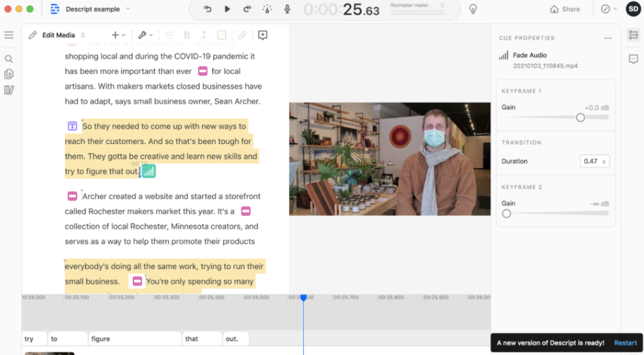Click the highlight color swatch in toolbar

pyautogui.click(x=222, y=35)
